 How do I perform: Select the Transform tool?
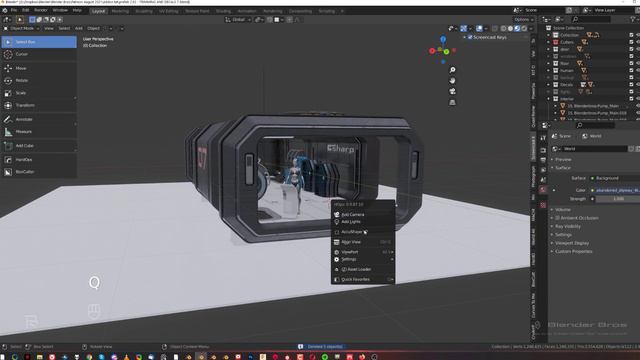[x=39, y=105]
